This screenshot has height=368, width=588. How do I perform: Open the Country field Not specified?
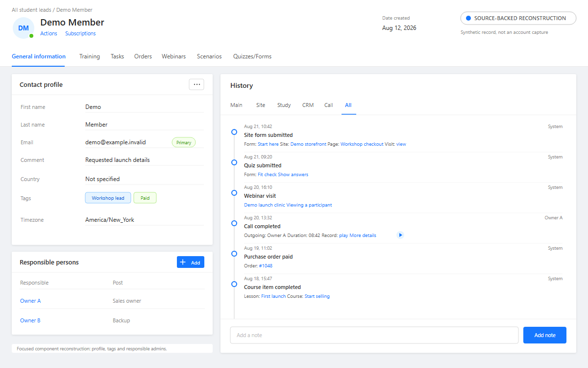pos(102,179)
